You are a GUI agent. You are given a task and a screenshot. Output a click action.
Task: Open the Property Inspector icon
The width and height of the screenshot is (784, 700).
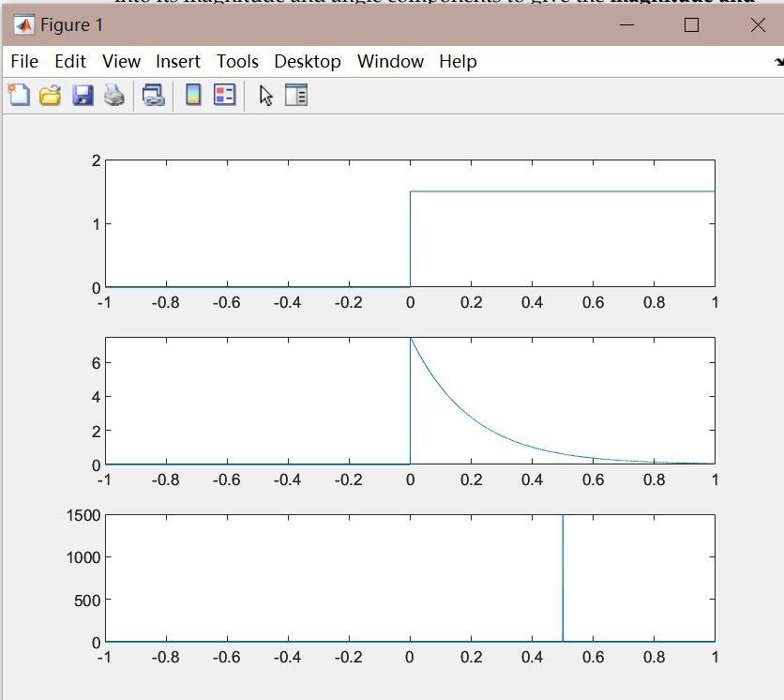[296, 95]
